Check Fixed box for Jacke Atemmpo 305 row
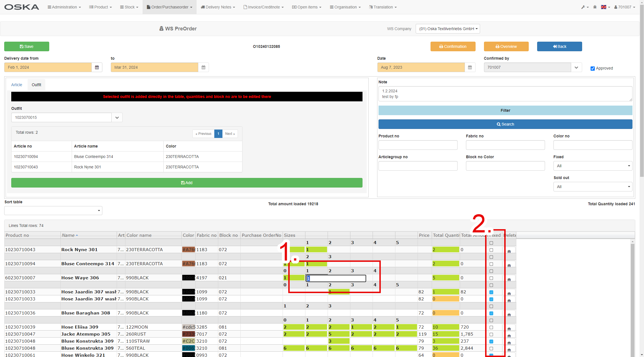This screenshot has width=644, height=357. click(x=491, y=334)
